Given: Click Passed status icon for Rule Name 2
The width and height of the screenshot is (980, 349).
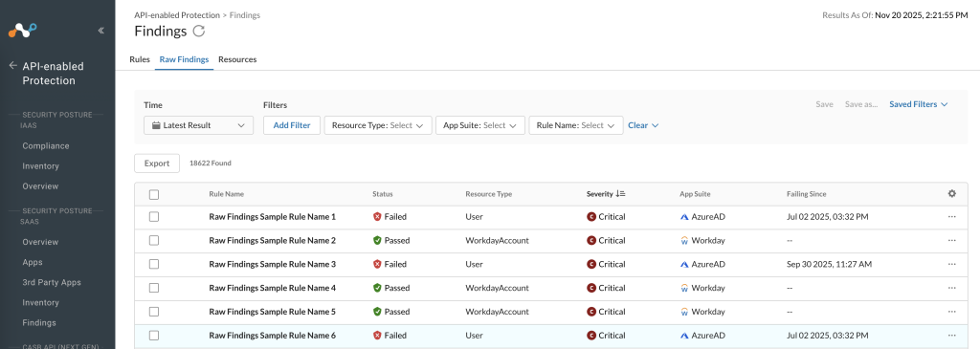Looking at the screenshot, I should coord(377,240).
